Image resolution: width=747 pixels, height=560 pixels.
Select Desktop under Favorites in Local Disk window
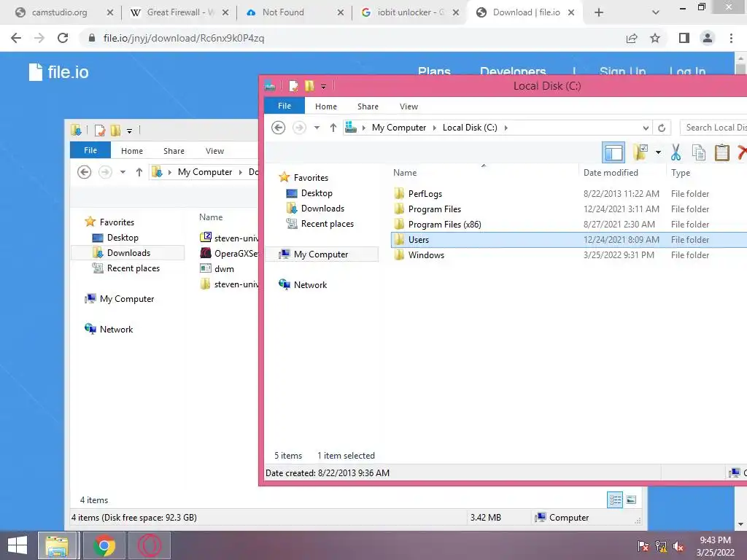tap(317, 192)
